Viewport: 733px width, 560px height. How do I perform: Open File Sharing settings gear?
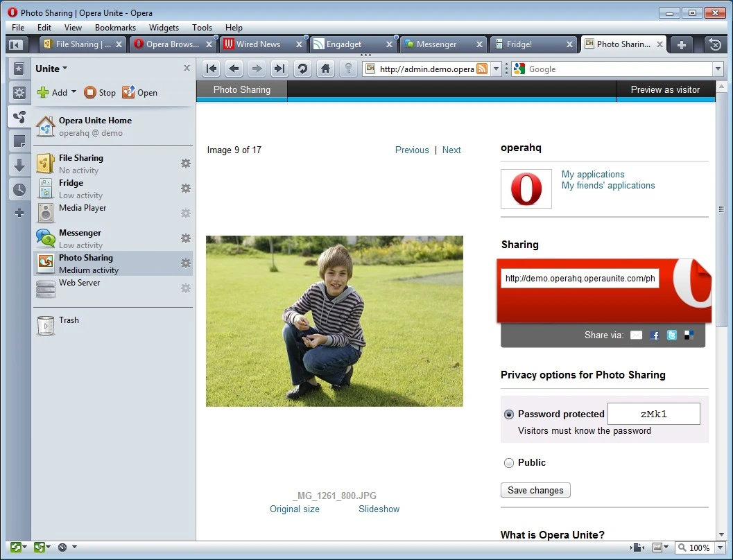point(186,164)
